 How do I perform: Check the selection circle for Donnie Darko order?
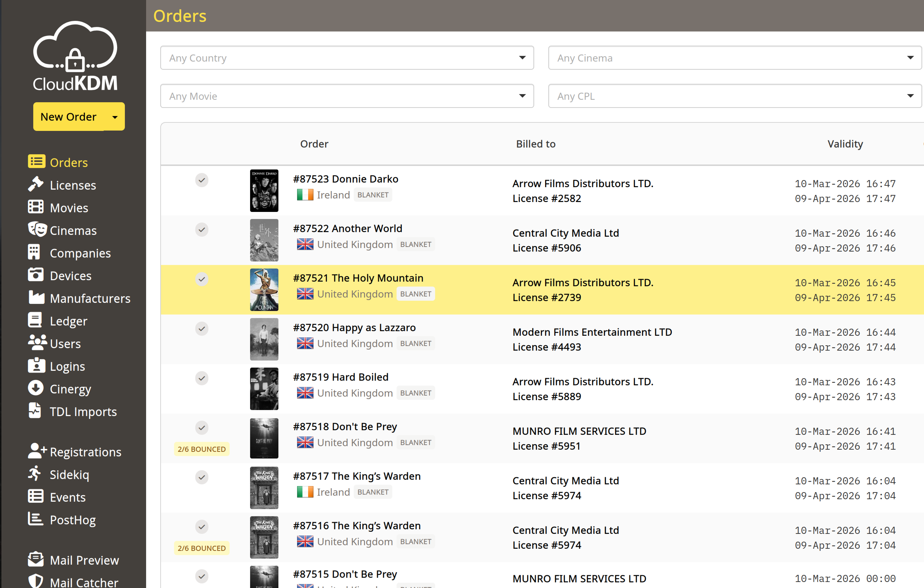tap(201, 180)
